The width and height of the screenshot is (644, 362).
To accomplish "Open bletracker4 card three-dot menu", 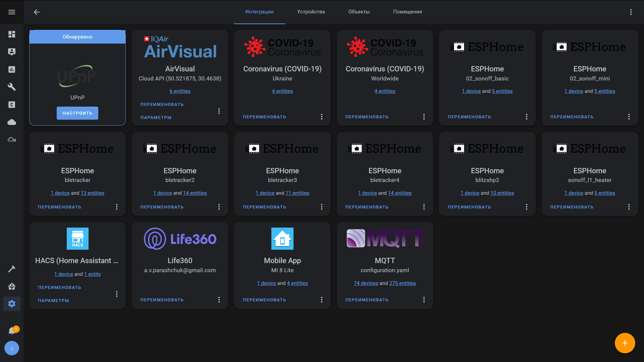I will (x=424, y=207).
